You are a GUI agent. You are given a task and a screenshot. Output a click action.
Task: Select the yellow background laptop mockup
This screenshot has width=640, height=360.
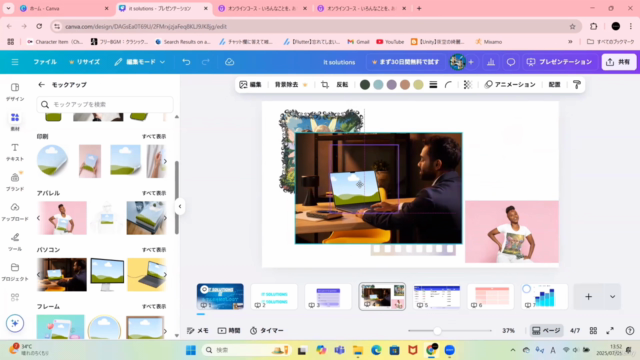click(146, 275)
